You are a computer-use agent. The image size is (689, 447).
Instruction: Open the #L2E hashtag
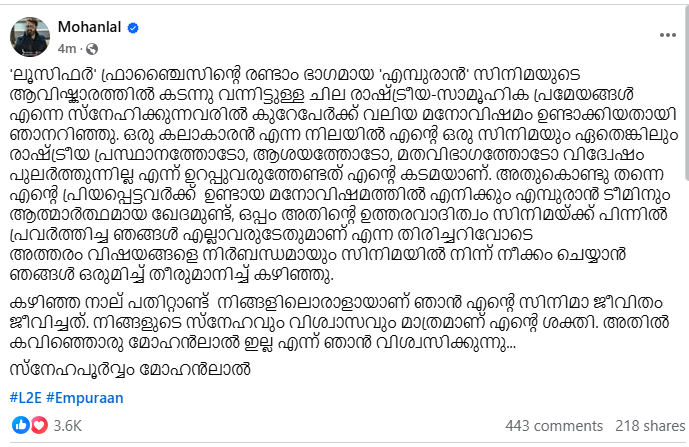coord(25,398)
